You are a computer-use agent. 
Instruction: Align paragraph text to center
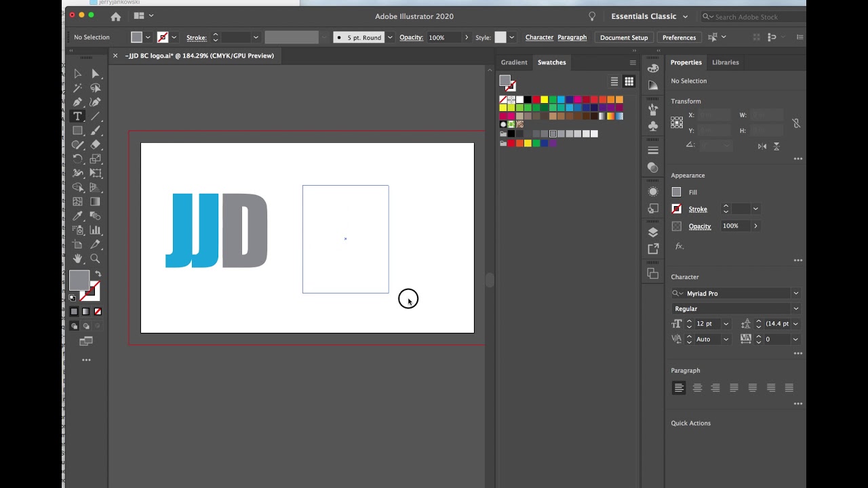(x=697, y=388)
